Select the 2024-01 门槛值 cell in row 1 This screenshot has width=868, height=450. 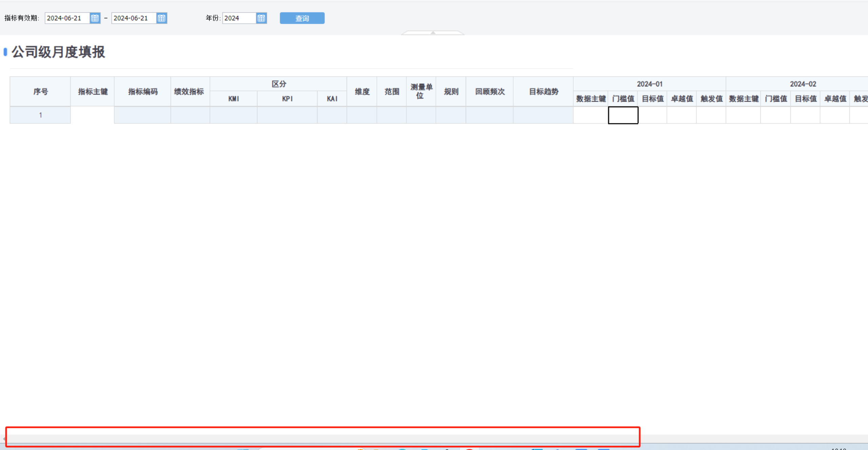click(623, 115)
